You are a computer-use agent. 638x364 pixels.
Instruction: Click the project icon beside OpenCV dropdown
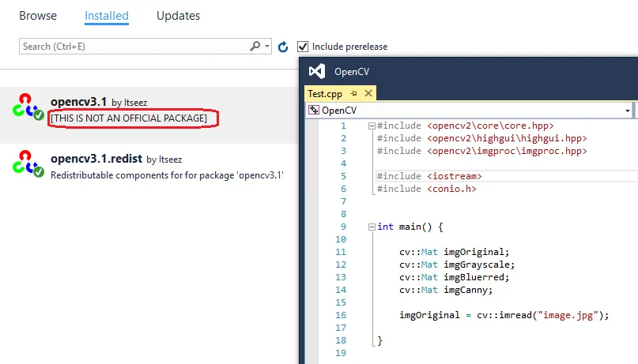[314, 110]
